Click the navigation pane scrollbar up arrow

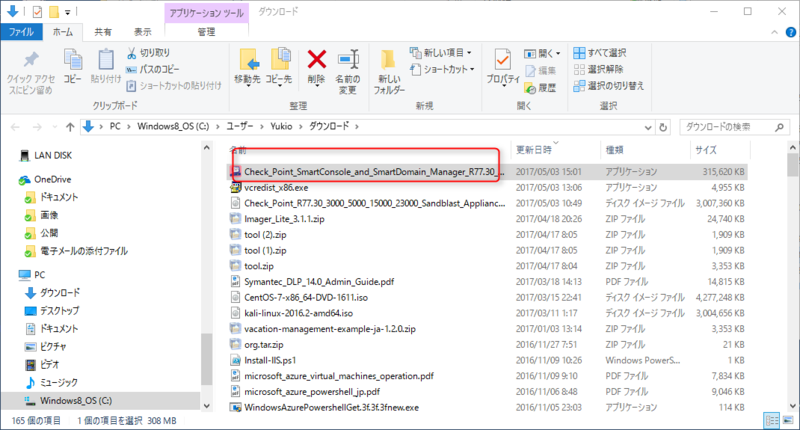pos(207,148)
